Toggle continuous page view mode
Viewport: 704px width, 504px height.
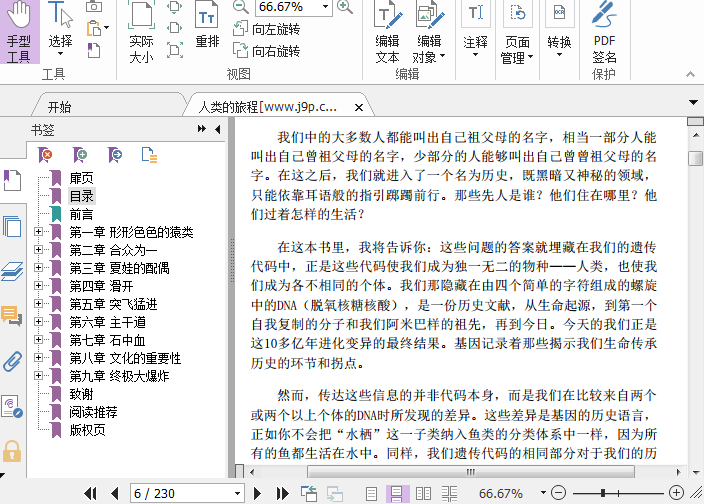(397, 494)
